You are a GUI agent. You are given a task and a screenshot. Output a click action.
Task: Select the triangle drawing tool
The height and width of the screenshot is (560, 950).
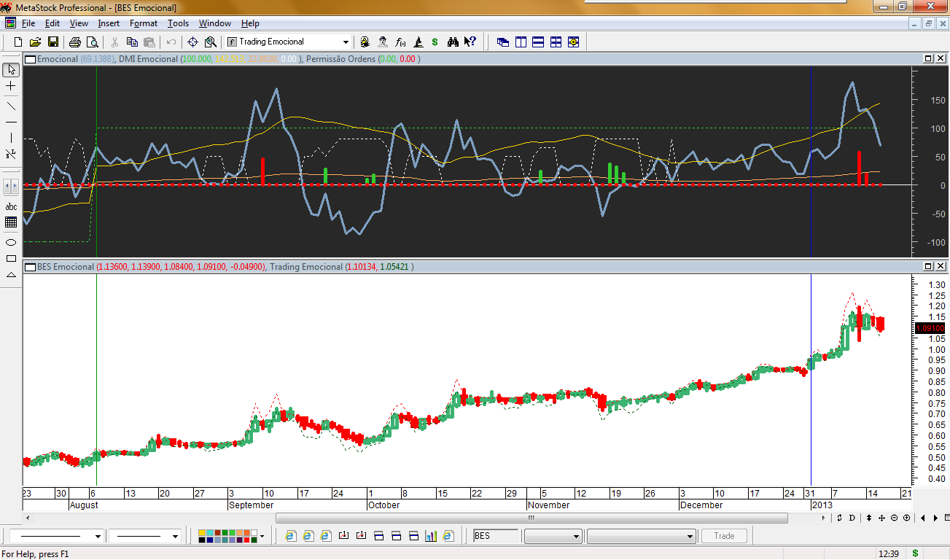[11, 274]
